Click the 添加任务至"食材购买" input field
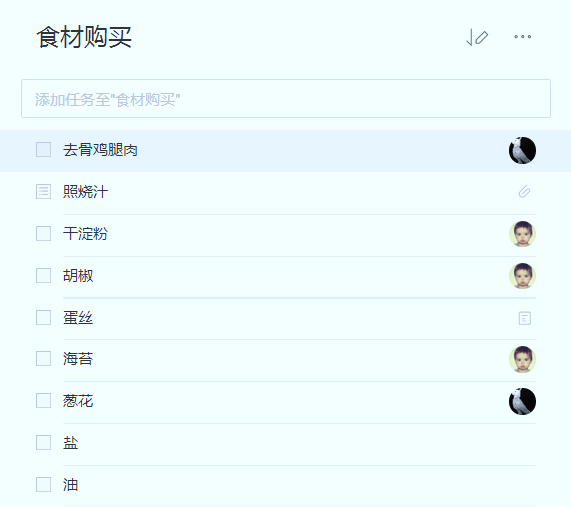571x507 pixels. click(286, 99)
